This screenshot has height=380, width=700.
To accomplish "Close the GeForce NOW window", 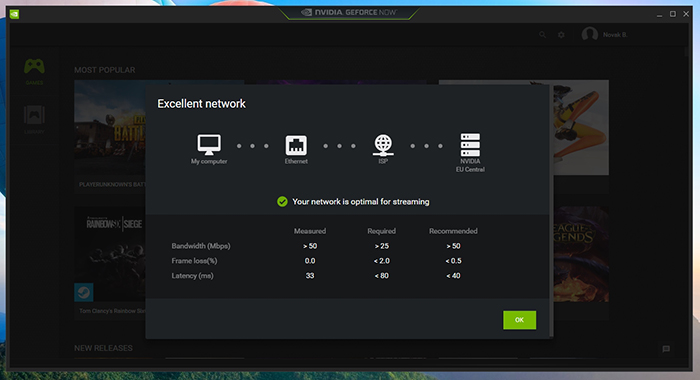I will 686,14.
